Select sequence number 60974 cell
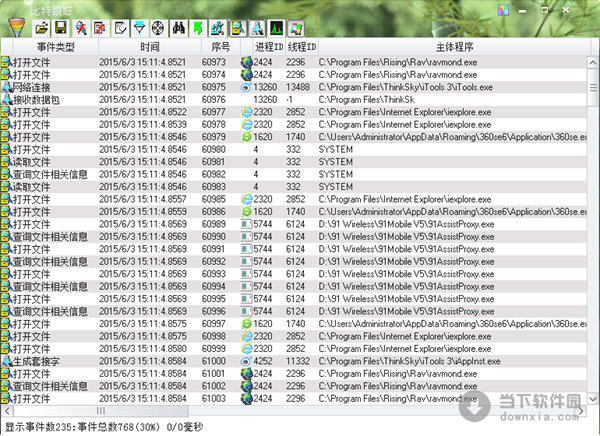Viewport: 600px width, 436px height. tap(214, 75)
